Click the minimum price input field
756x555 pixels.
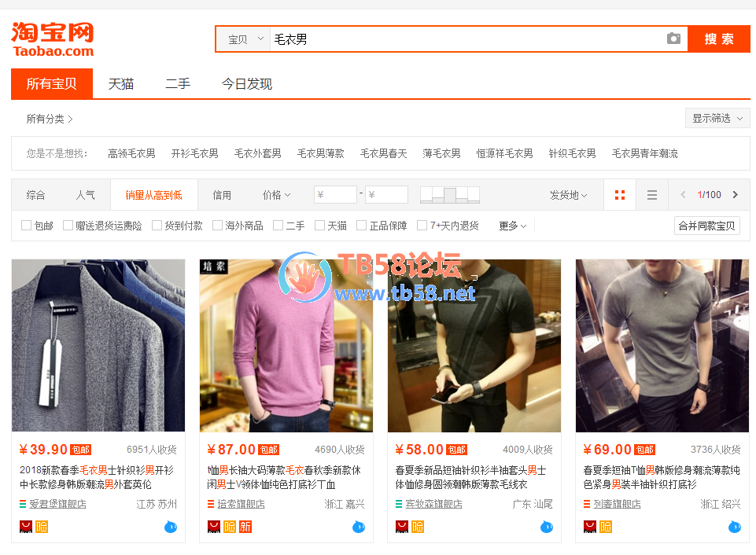coord(336,195)
